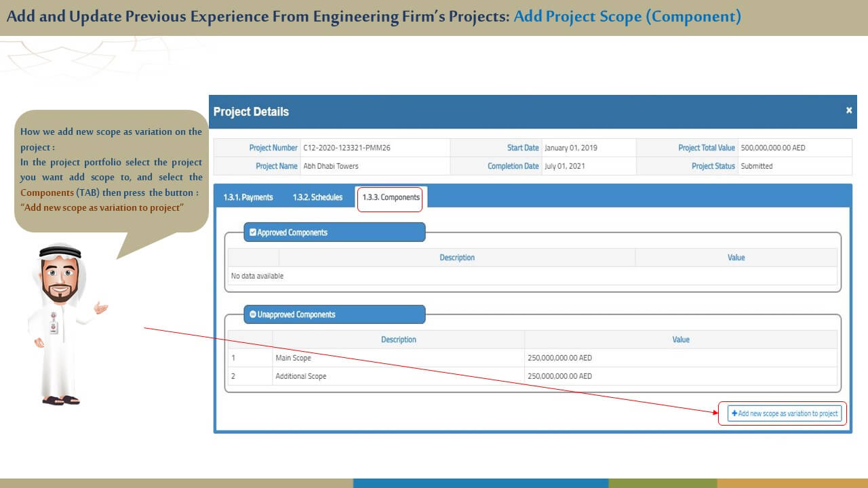Screen dimensions: 868x488
Task: Click project number C12-2020-123321-PMM26 field
Action: pyautogui.click(x=347, y=148)
